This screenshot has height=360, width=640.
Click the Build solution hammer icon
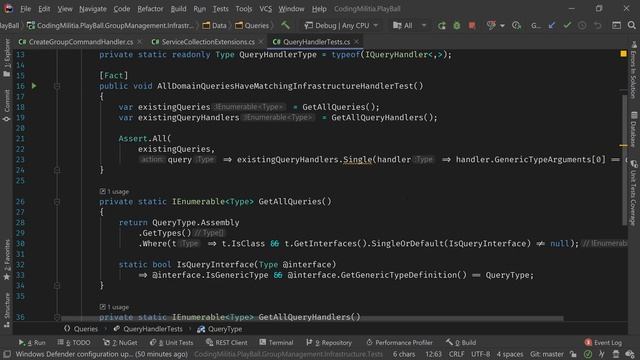(285, 25)
